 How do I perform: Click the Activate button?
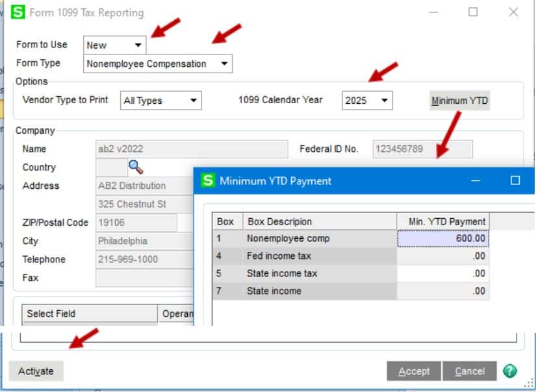(x=36, y=371)
